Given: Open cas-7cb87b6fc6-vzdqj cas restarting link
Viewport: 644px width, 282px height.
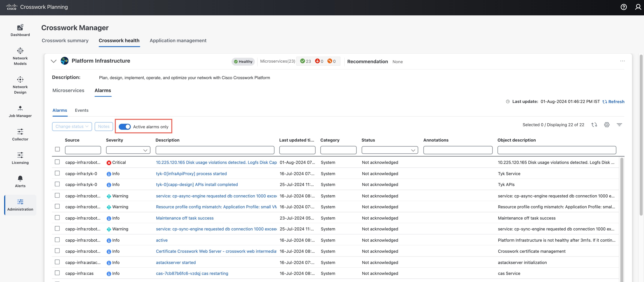Looking at the screenshot, I should (192, 274).
